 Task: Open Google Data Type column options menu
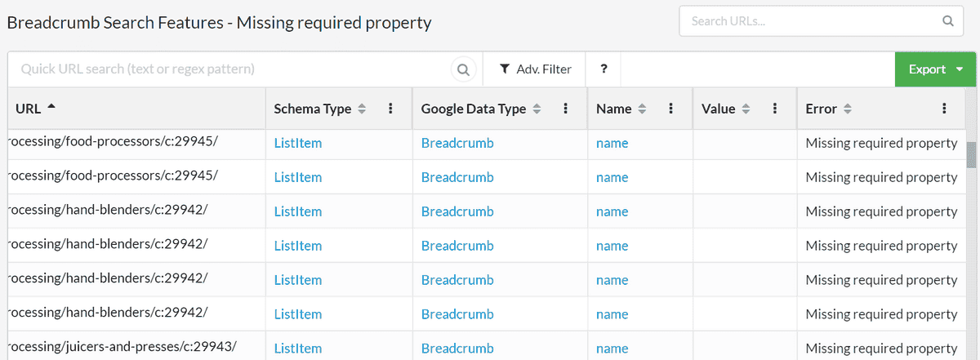(565, 109)
